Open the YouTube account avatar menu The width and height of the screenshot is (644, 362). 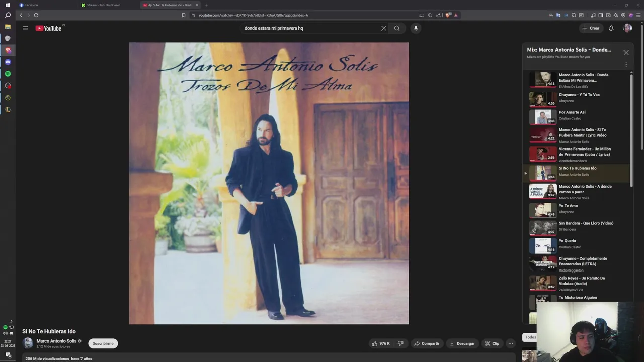coord(627,28)
